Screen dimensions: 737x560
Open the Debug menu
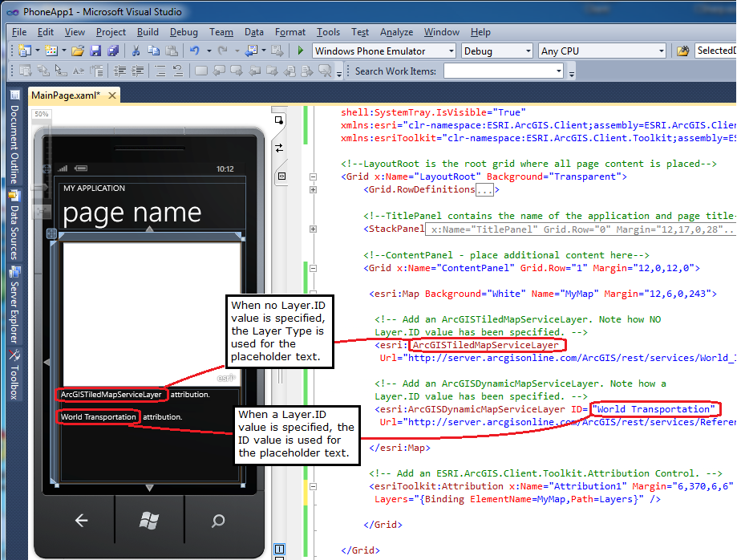click(x=184, y=32)
